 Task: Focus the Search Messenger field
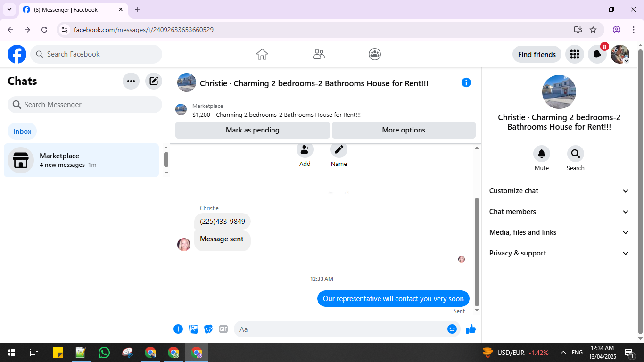pyautogui.click(x=85, y=105)
